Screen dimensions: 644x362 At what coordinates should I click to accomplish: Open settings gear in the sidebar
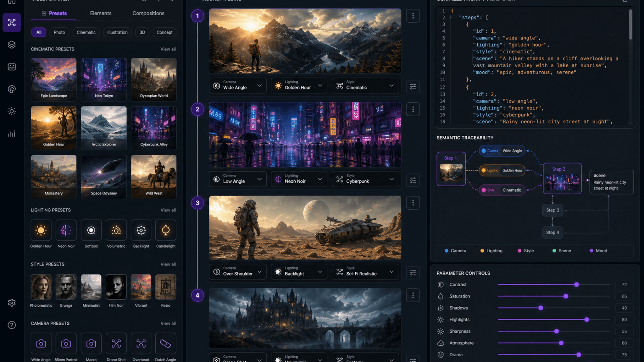tap(12, 303)
